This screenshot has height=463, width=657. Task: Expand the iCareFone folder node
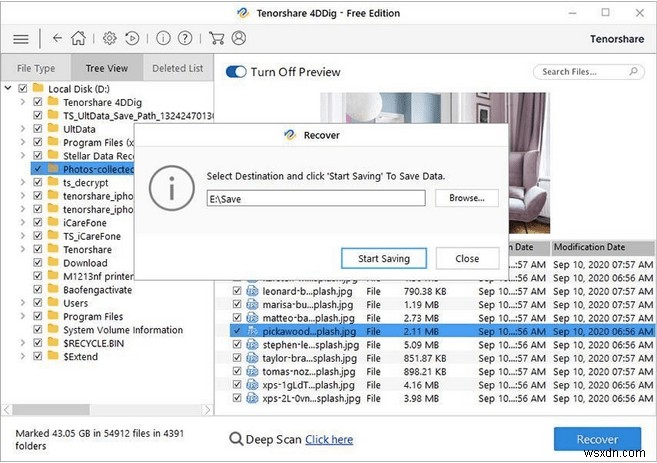pos(23,222)
